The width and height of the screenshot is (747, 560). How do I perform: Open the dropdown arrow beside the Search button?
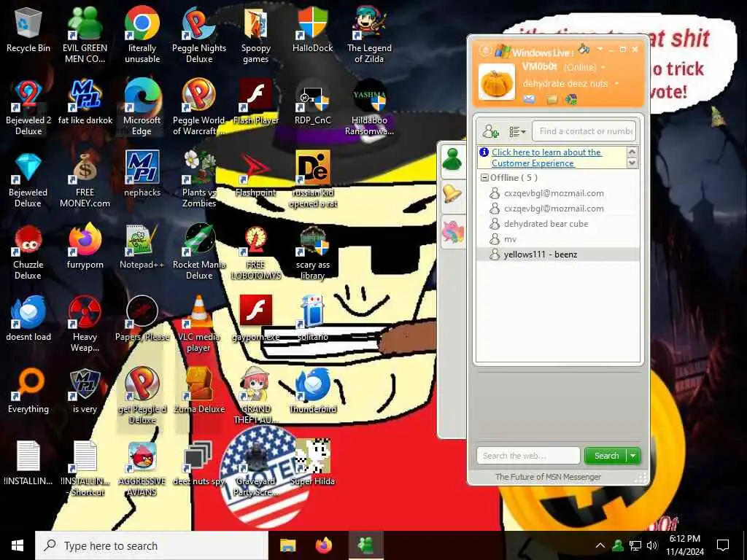click(x=633, y=456)
